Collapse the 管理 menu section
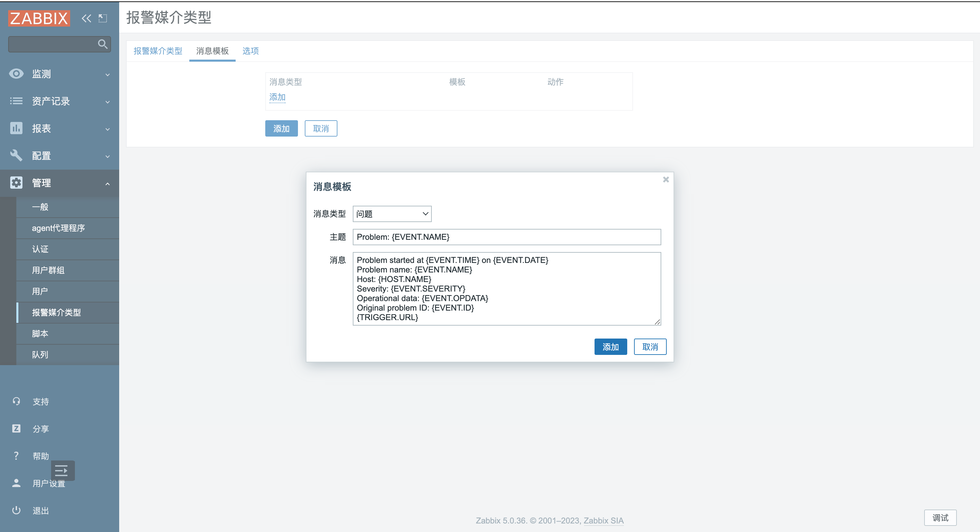980x532 pixels. click(108, 184)
